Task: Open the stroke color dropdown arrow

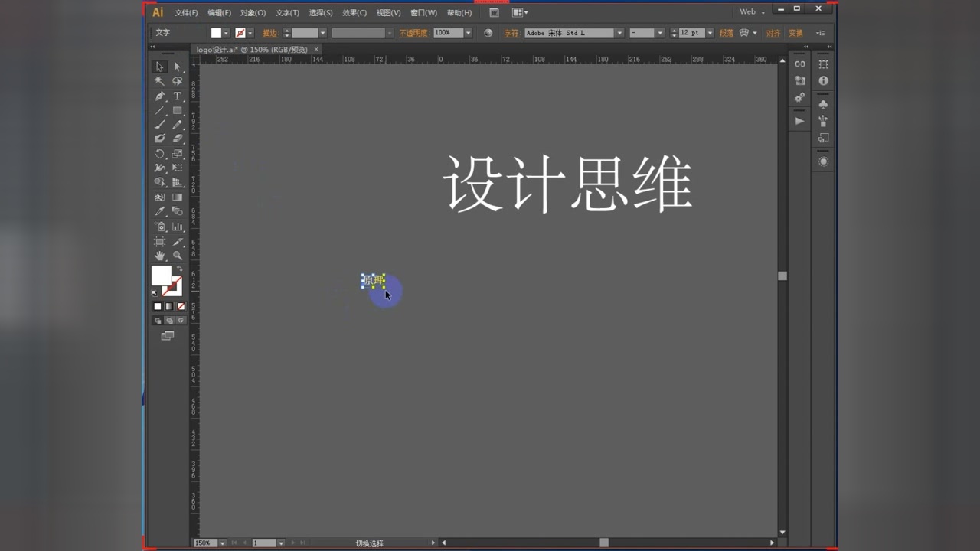Action: coord(250,33)
